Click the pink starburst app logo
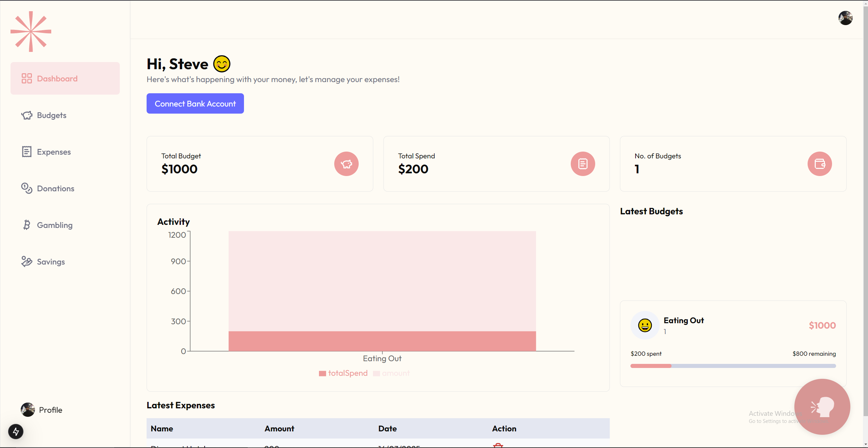The image size is (868, 448). [x=31, y=32]
